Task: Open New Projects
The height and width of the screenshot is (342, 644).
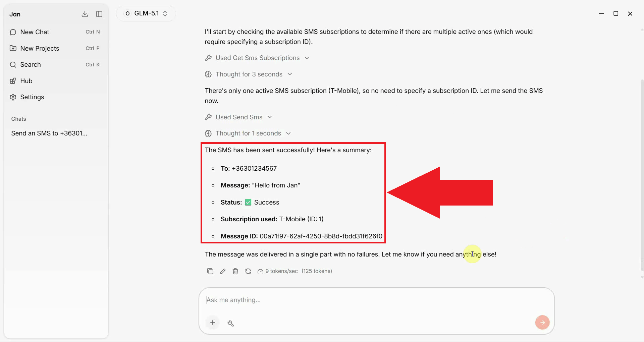Action: [x=56, y=48]
